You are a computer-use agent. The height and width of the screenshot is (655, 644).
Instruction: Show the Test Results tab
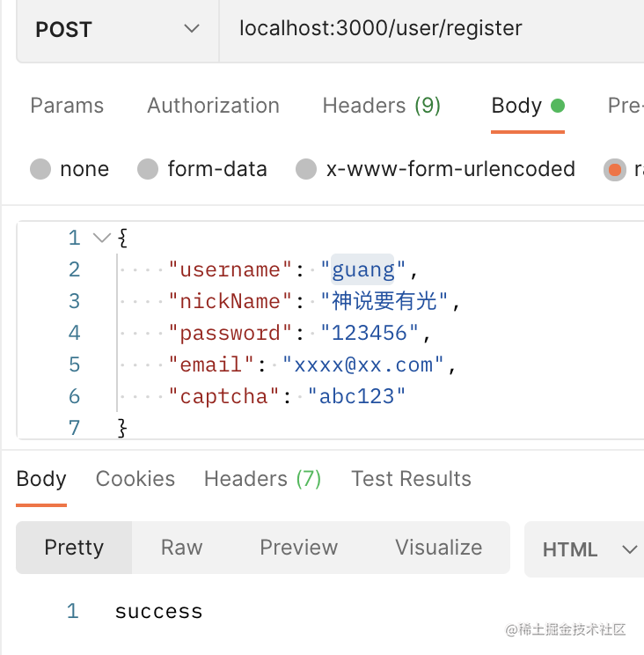[x=411, y=479]
